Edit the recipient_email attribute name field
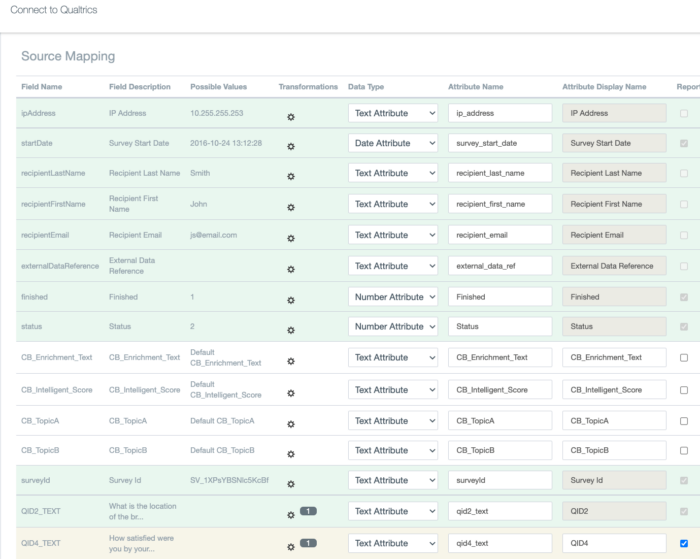 (x=500, y=235)
